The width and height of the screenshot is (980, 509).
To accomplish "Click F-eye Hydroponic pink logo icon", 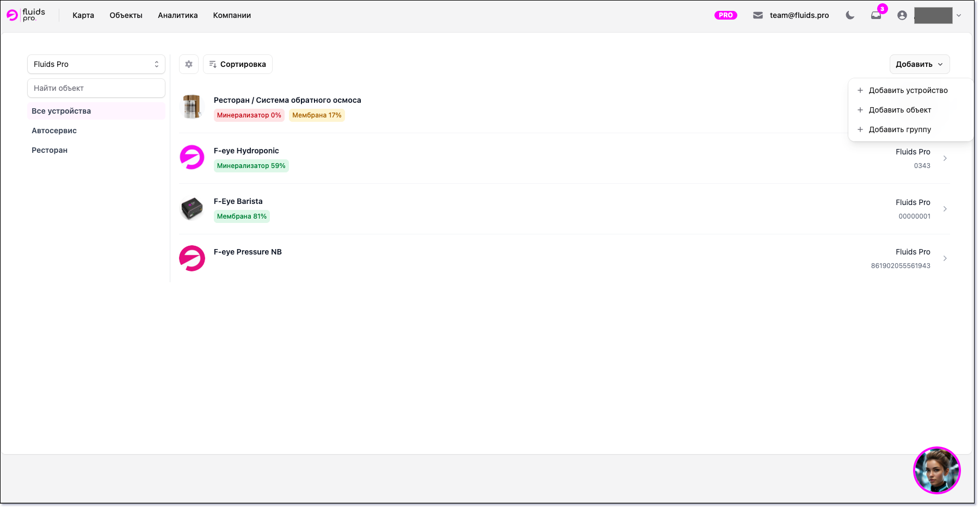I will pyautogui.click(x=192, y=158).
